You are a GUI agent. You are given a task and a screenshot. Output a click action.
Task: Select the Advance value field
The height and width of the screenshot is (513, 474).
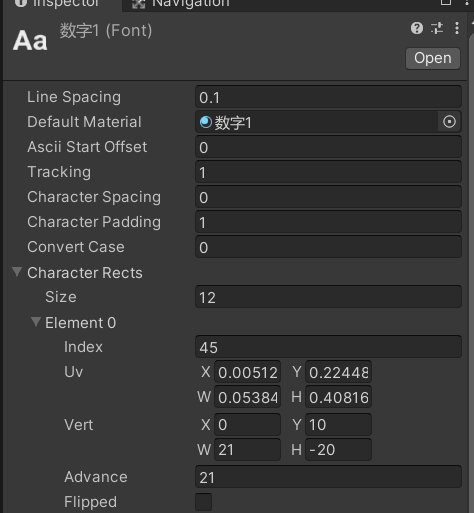click(x=328, y=477)
